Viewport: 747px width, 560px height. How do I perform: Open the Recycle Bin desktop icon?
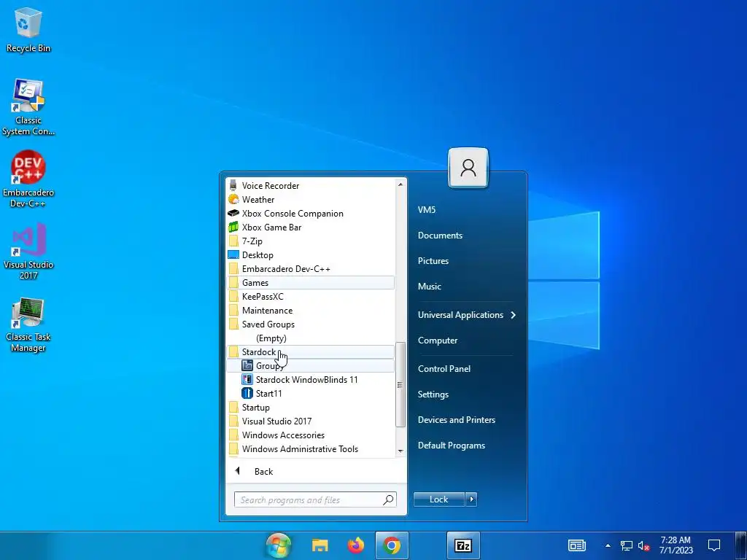(x=28, y=29)
